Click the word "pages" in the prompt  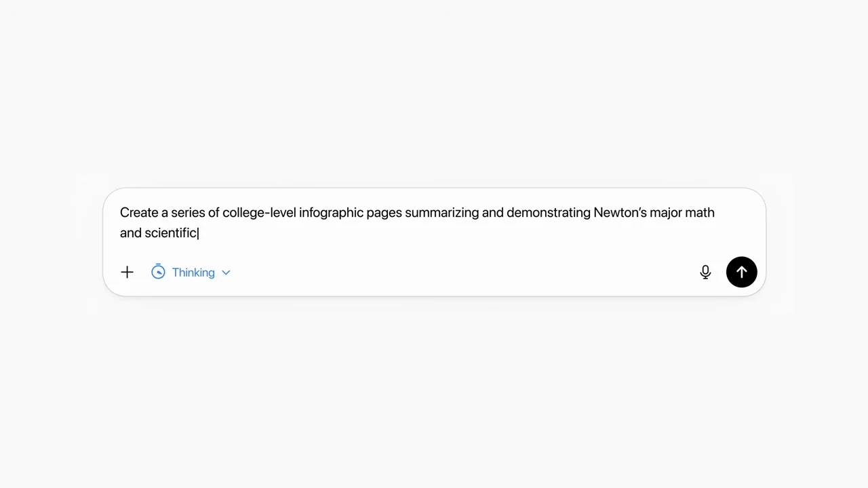tap(384, 213)
